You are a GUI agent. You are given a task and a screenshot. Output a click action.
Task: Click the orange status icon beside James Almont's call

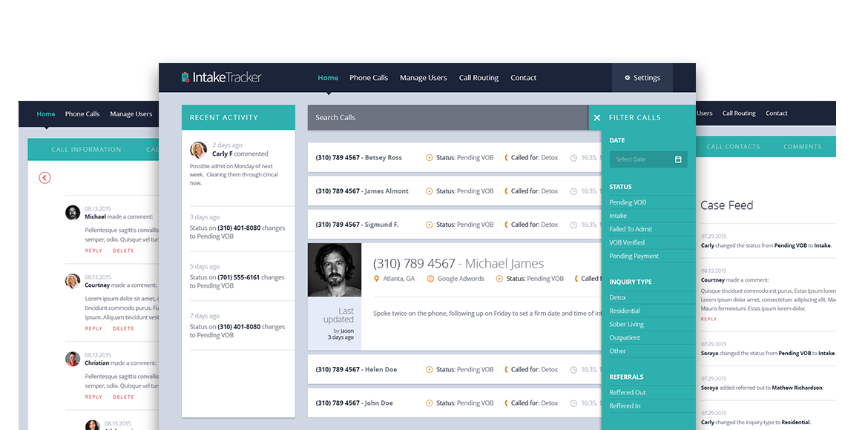pos(429,191)
